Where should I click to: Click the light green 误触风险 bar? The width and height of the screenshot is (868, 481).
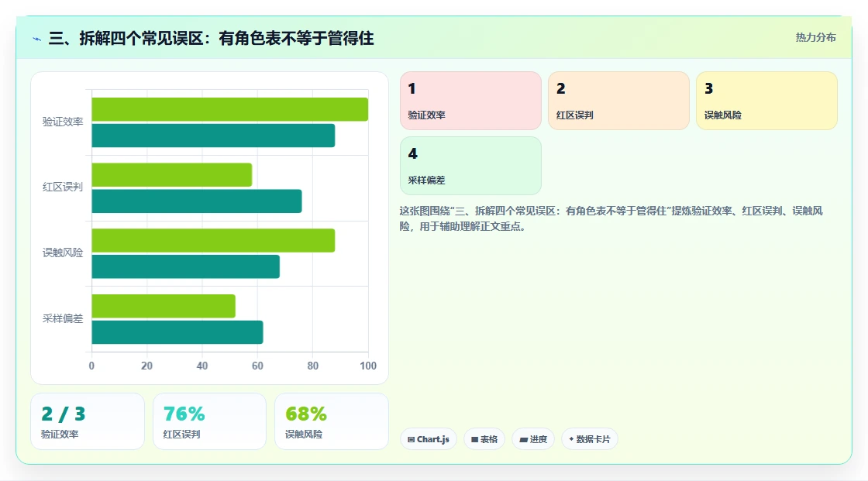coord(213,240)
